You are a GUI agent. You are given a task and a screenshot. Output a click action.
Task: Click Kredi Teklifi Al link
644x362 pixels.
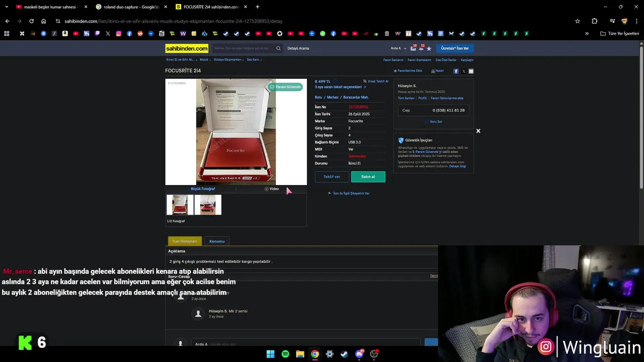click(376, 81)
